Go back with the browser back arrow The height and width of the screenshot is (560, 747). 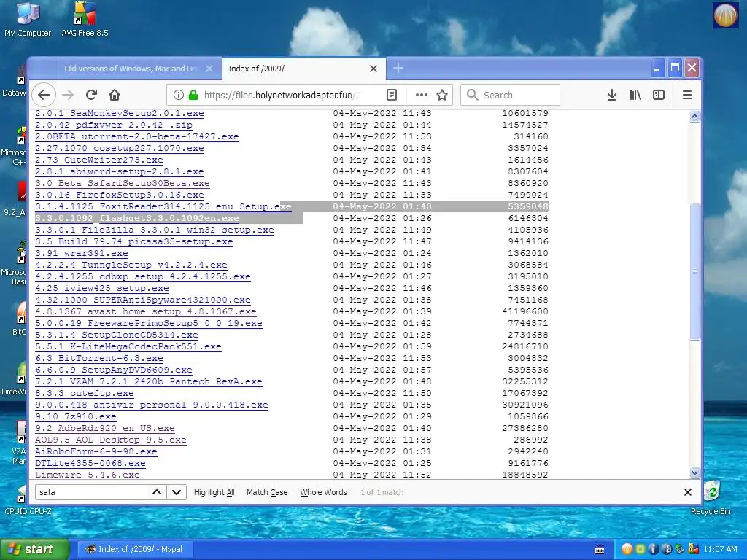44,95
